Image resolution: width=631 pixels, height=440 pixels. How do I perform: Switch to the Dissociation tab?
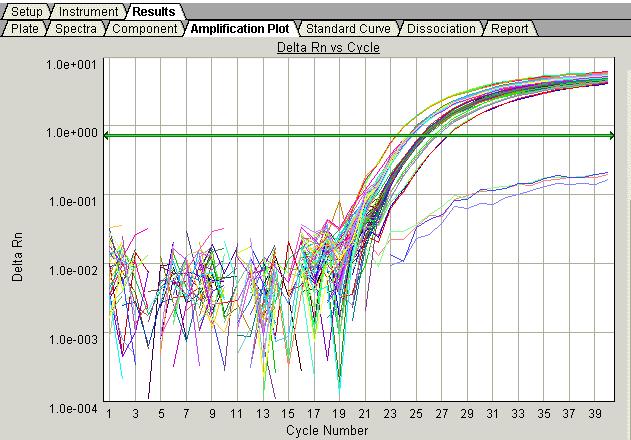pos(441,29)
